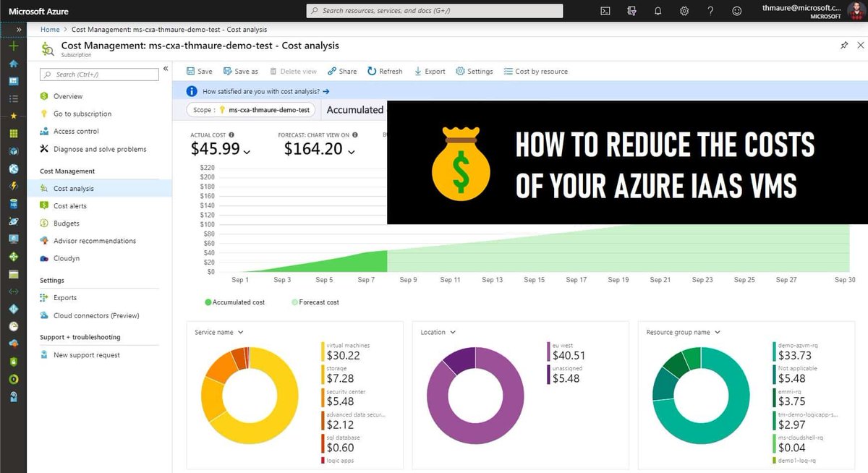Open Function App lightning bolt icon
Screen dimensions: 868x473
pyautogui.click(x=13, y=186)
